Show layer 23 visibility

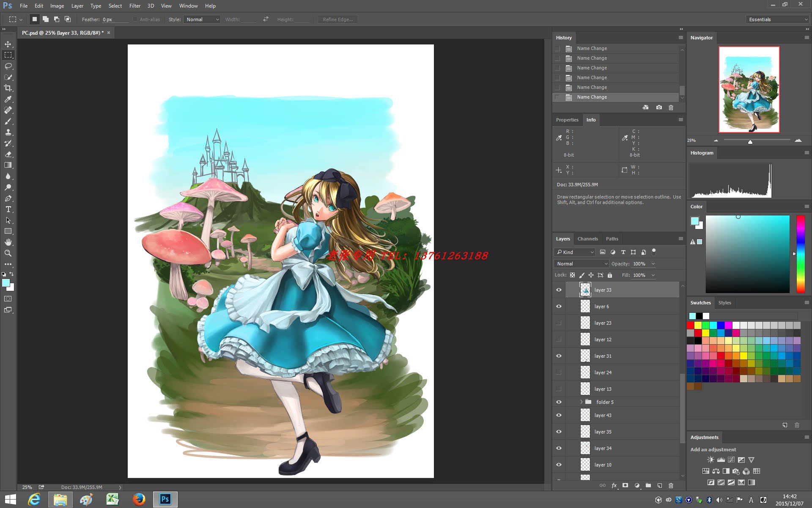click(559, 323)
